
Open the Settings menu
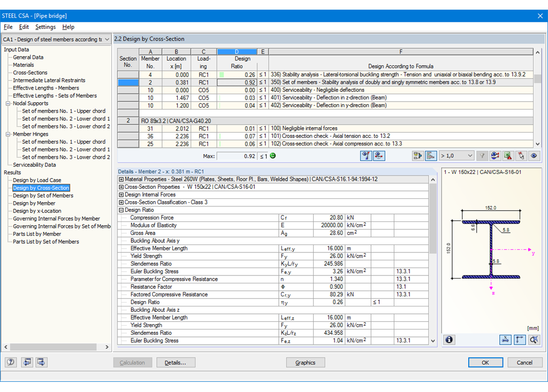pos(45,27)
